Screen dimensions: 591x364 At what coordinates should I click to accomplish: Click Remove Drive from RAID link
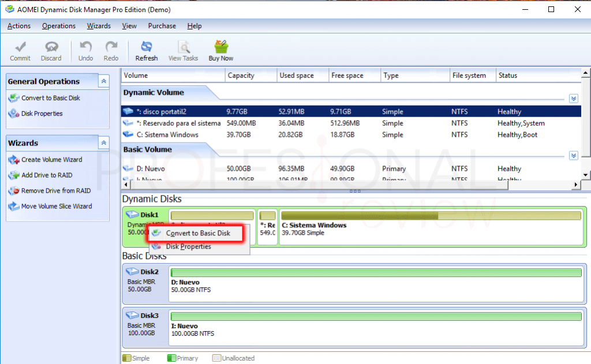tap(56, 191)
